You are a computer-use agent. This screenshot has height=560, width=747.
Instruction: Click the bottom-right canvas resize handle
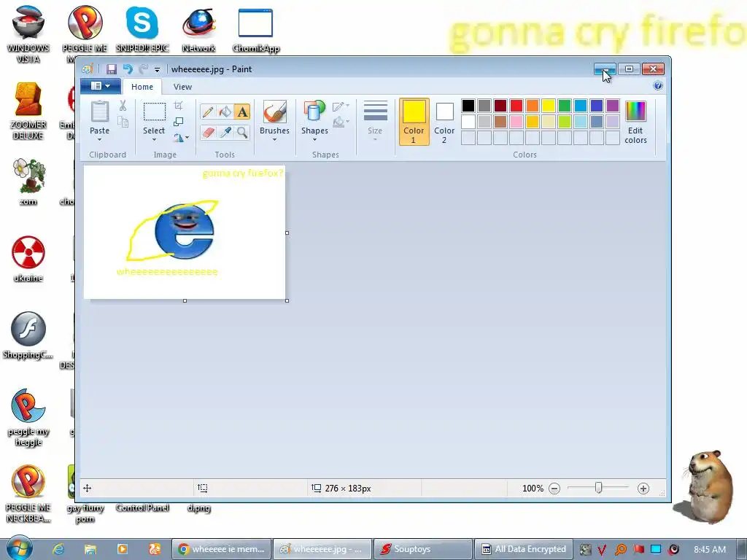pos(287,301)
